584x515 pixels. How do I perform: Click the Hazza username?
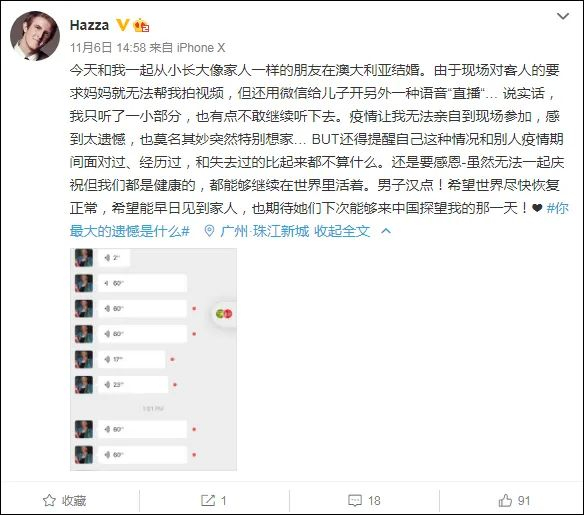pos(89,25)
